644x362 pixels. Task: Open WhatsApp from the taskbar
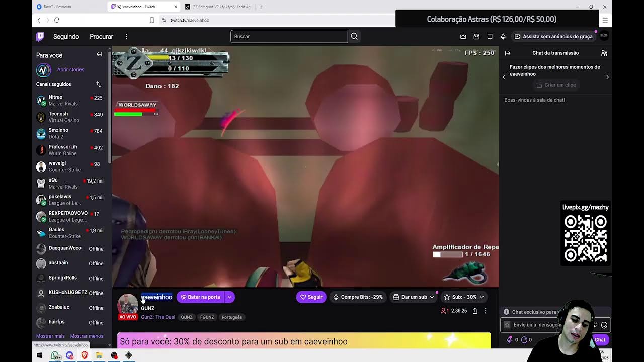tap(55, 355)
